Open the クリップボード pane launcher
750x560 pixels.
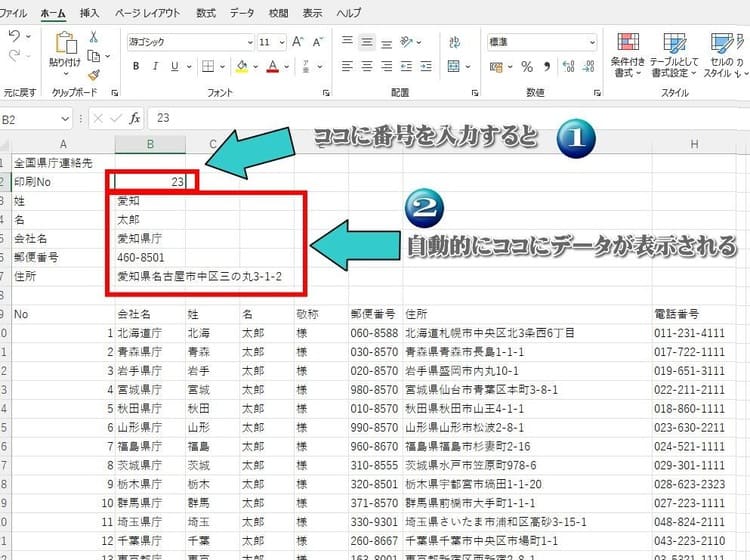tap(114, 93)
